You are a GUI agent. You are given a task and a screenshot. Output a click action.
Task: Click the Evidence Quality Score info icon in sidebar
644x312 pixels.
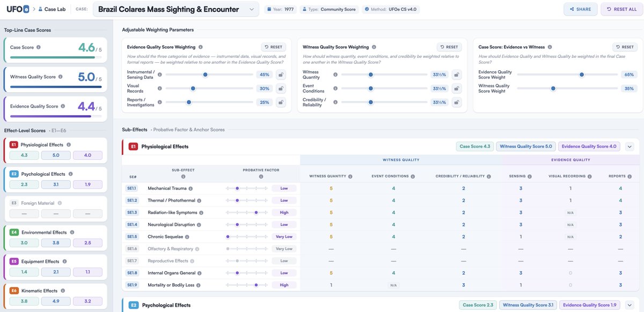click(62, 106)
